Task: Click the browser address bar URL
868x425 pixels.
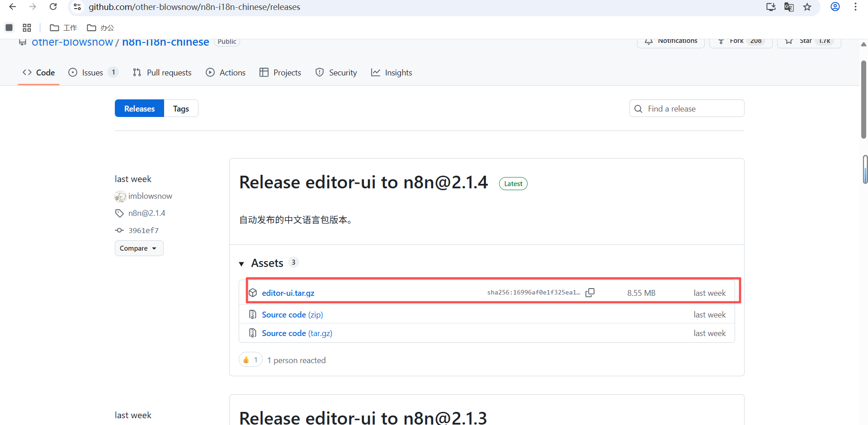Action: click(194, 7)
